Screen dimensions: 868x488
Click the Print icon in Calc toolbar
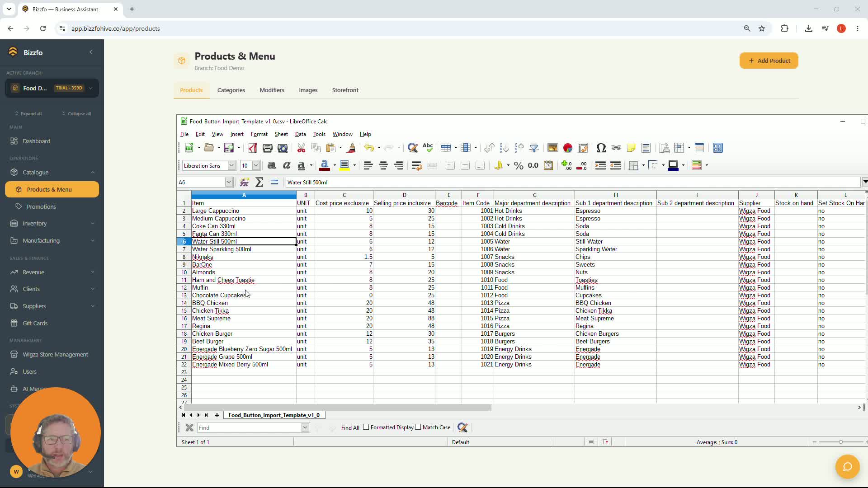point(267,148)
